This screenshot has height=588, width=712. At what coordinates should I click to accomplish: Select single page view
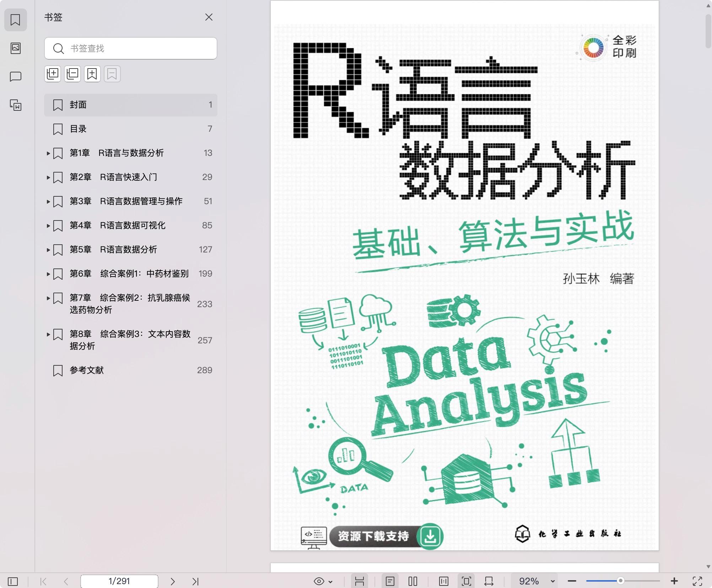click(x=390, y=581)
